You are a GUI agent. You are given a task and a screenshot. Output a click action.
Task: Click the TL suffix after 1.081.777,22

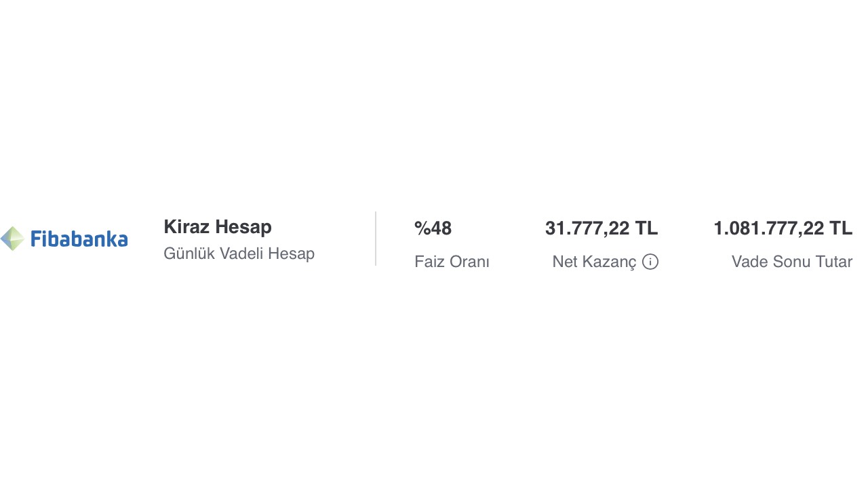click(842, 228)
